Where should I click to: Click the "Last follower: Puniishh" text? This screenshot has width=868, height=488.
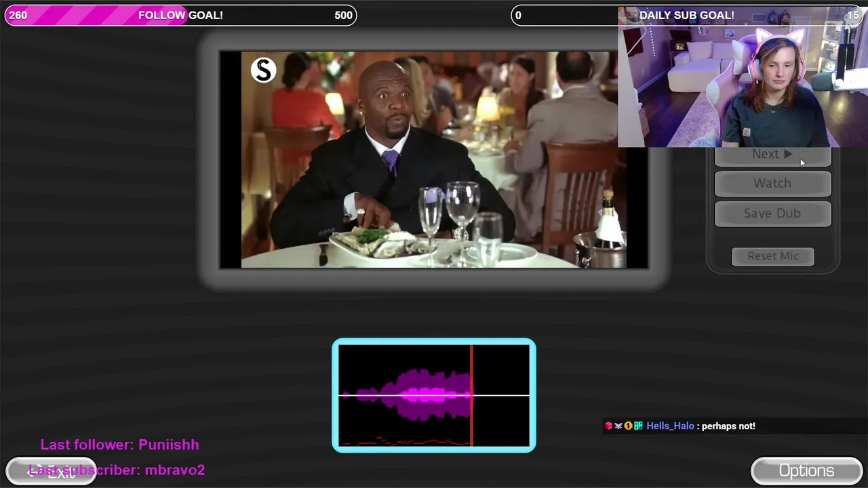(120, 445)
